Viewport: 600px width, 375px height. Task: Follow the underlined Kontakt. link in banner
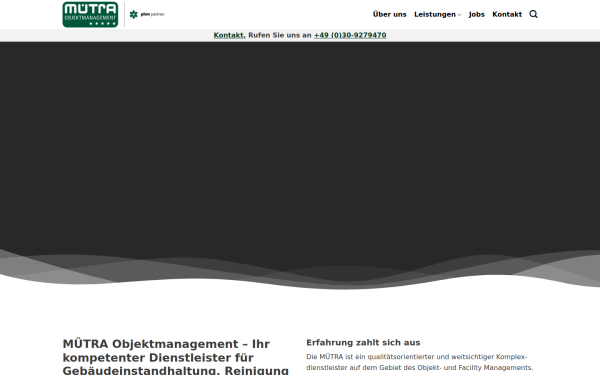pyautogui.click(x=230, y=35)
